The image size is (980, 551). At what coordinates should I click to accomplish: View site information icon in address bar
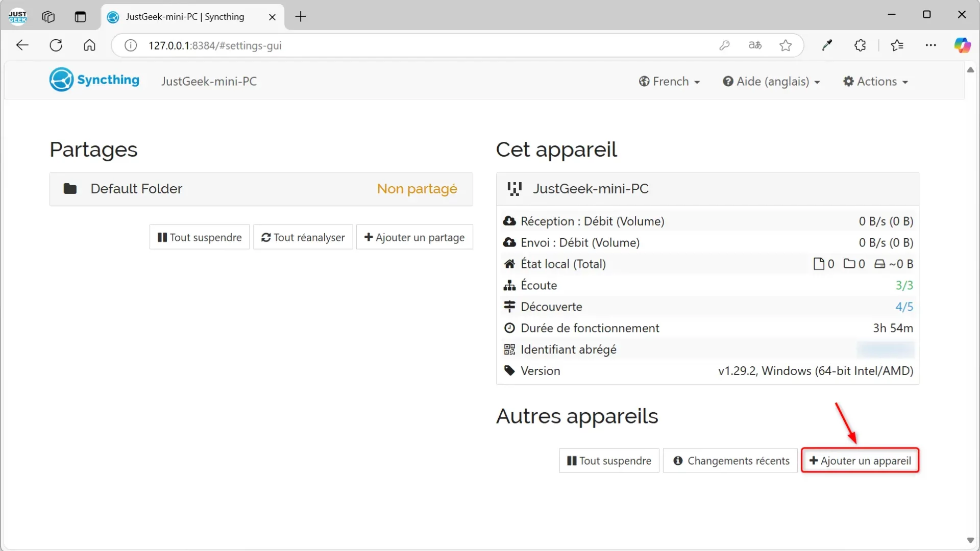point(131,45)
